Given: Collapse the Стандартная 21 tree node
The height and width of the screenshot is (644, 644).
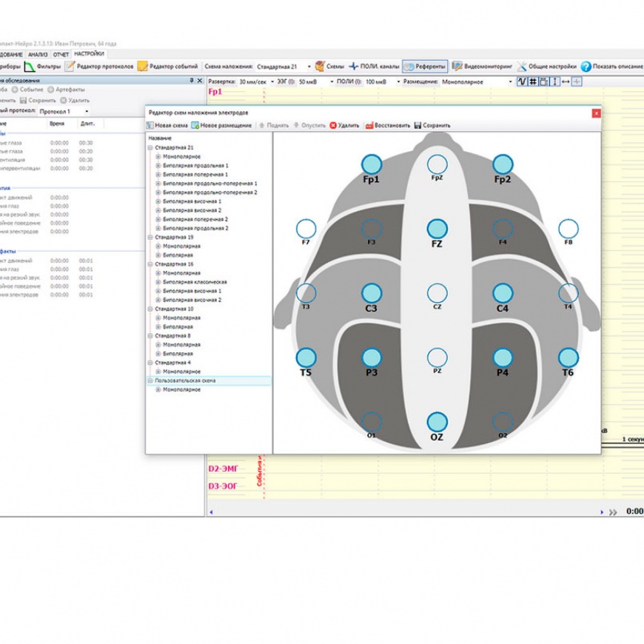Looking at the screenshot, I should (150, 147).
